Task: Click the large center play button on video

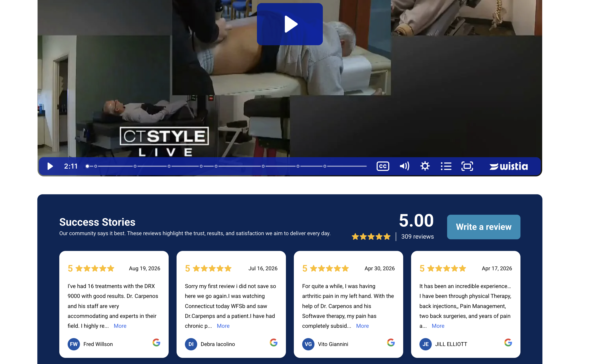Action: click(289, 24)
